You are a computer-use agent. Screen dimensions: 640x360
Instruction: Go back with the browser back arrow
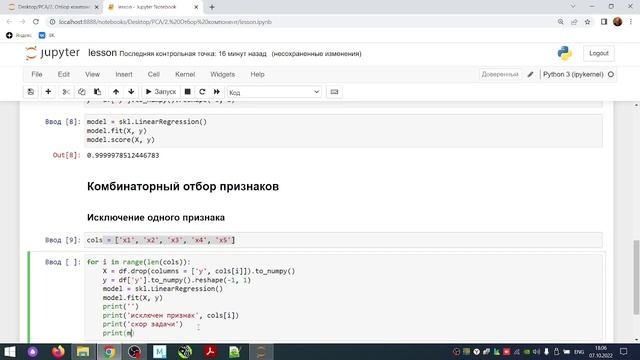9,22
